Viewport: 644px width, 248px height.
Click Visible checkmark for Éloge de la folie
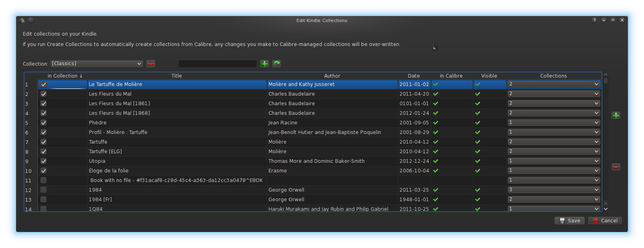click(x=478, y=171)
